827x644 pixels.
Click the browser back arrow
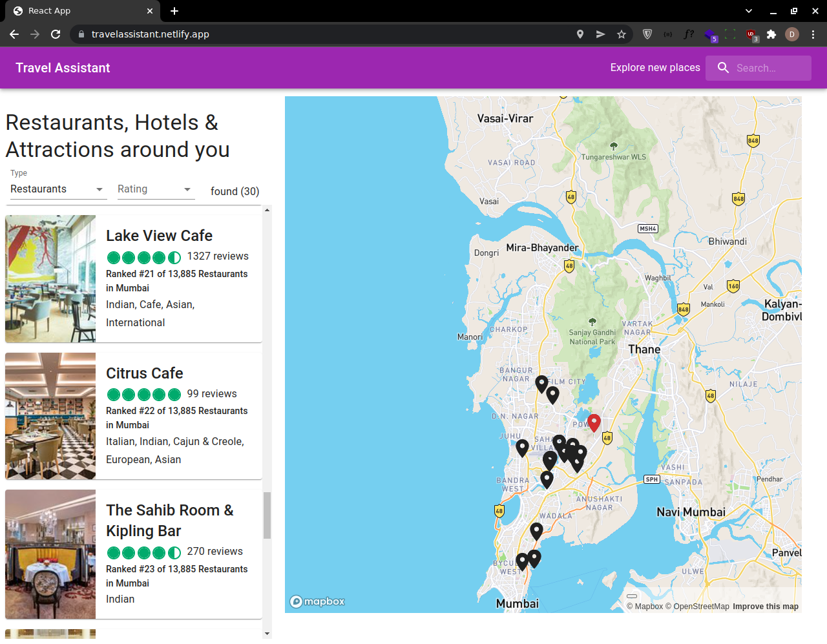14,34
